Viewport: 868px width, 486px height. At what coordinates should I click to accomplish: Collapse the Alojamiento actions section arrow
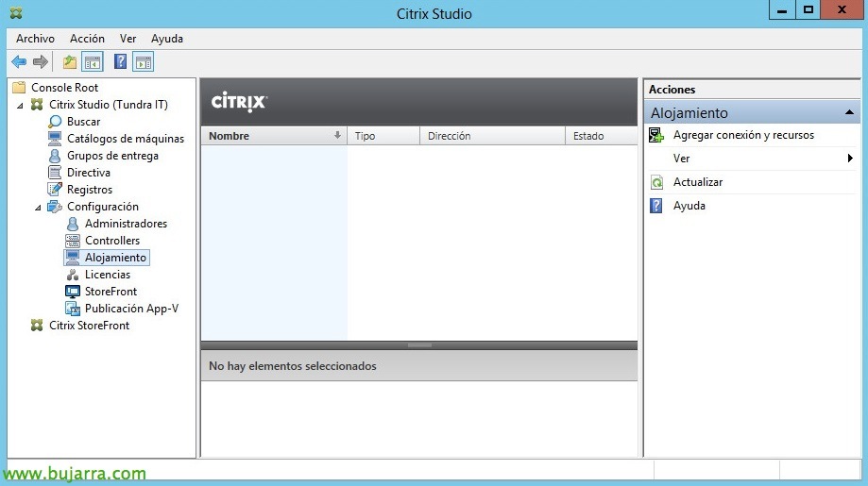[849, 113]
